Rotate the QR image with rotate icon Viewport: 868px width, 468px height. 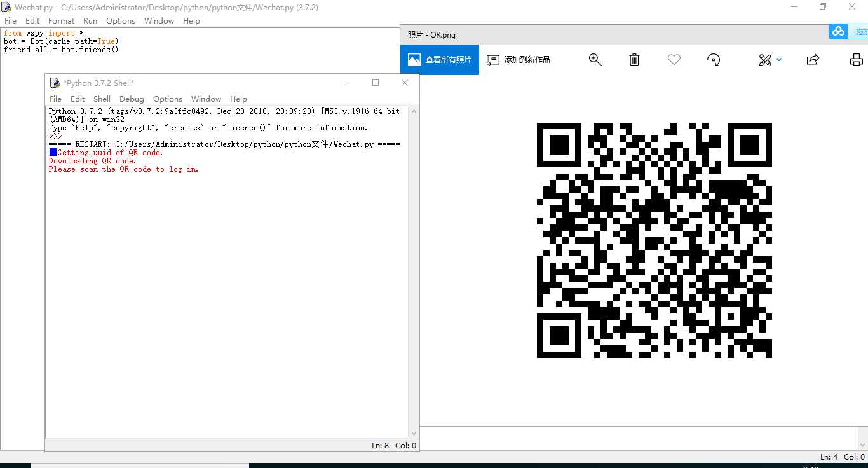pos(714,60)
